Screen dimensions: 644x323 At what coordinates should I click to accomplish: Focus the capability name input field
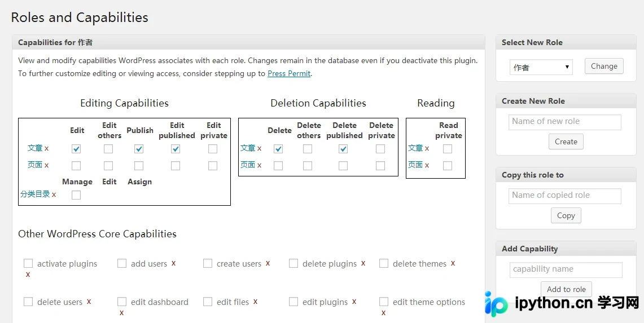coord(566,269)
